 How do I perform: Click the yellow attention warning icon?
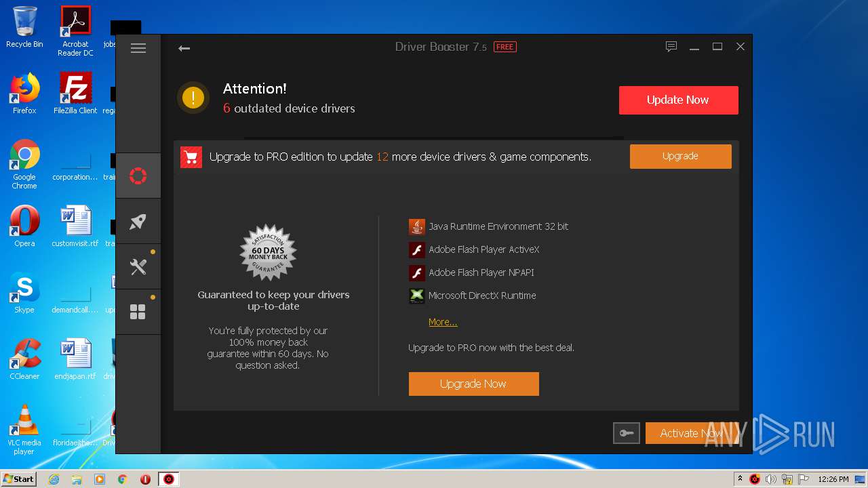coord(193,98)
